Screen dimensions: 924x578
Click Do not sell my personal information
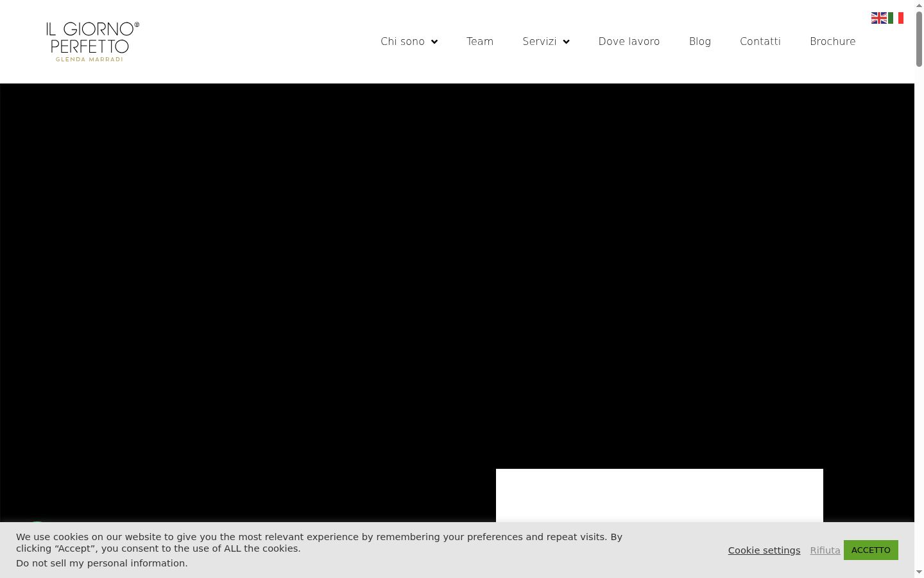[x=102, y=563]
